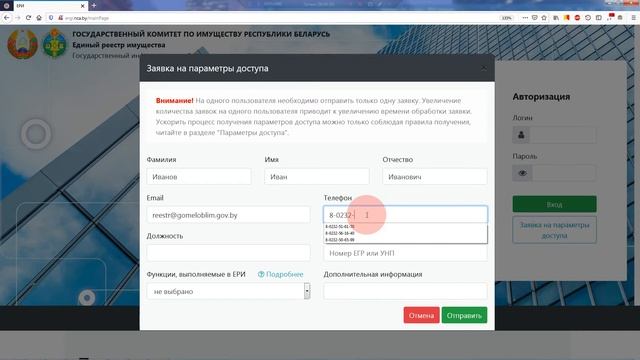This screenshot has width=640, height=360.
Task: Click the Внимание! warning text
Action: [174, 100]
